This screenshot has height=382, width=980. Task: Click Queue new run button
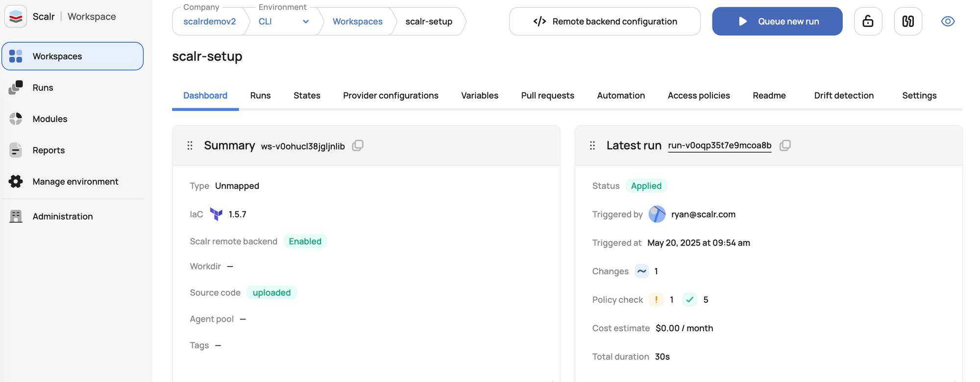[777, 21]
